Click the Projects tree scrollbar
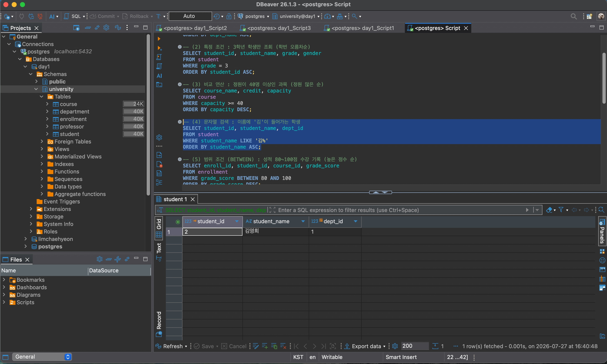This screenshot has width=607, height=364. (148, 115)
